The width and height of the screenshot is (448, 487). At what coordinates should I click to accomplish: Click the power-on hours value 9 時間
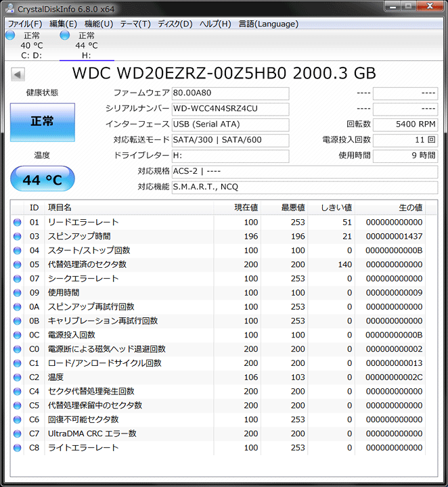pos(405,156)
